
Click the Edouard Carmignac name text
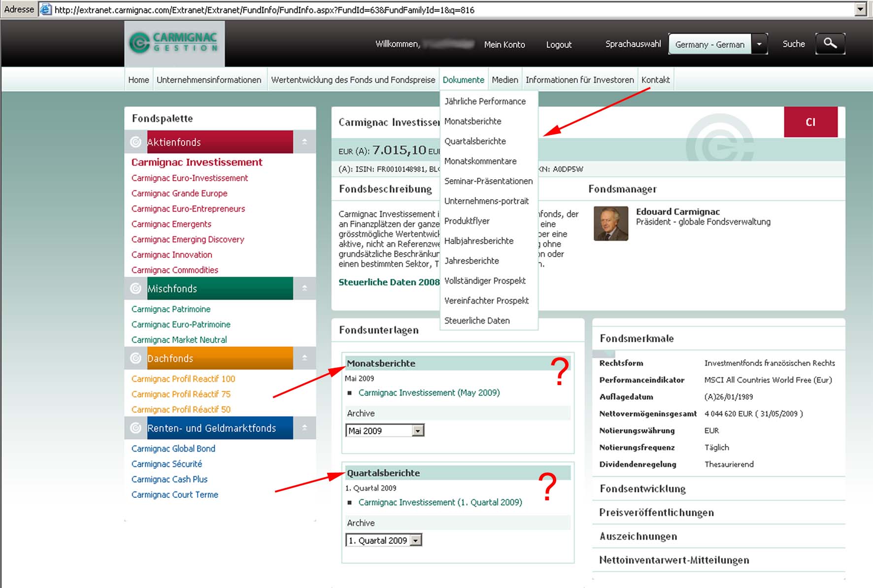(678, 212)
